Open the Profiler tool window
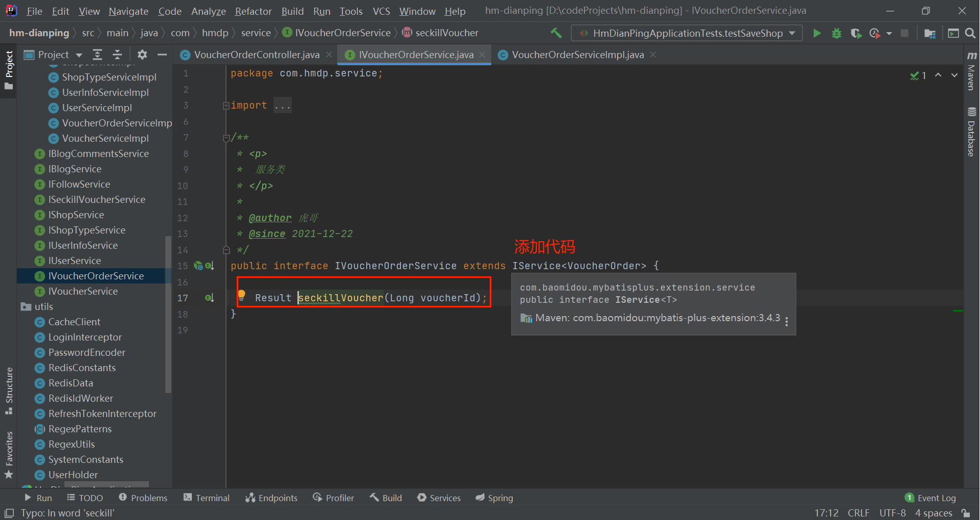 (334, 498)
